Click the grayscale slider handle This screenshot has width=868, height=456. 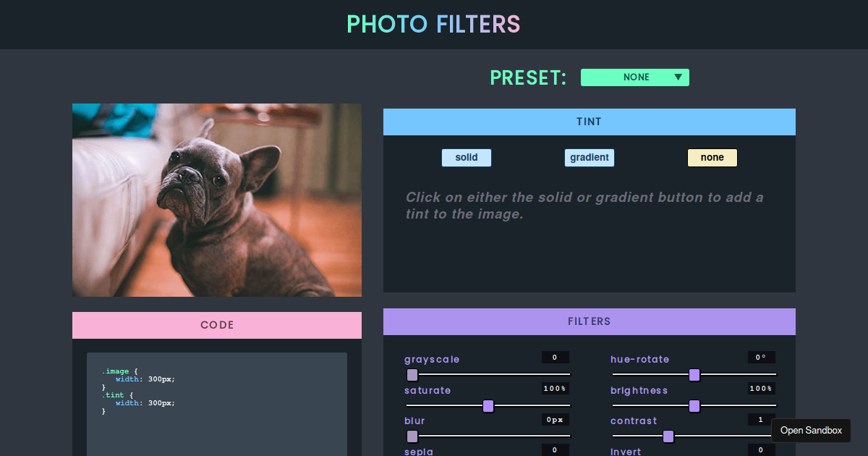(x=412, y=375)
